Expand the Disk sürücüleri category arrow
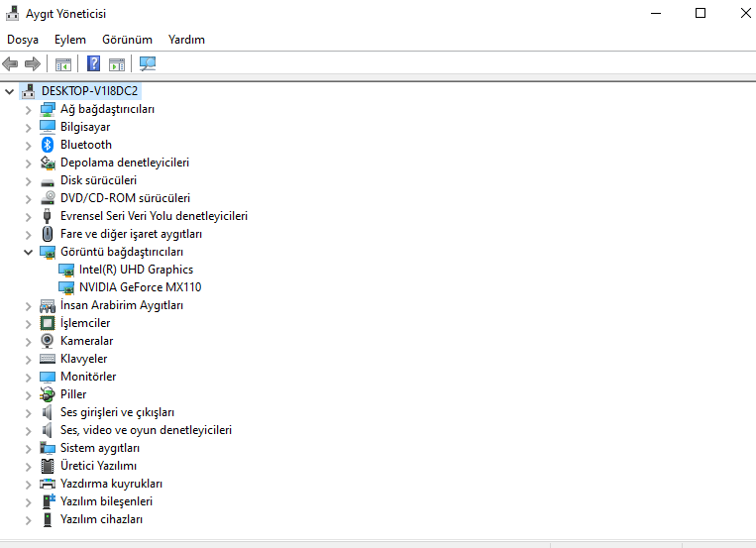756x548 pixels. click(29, 182)
